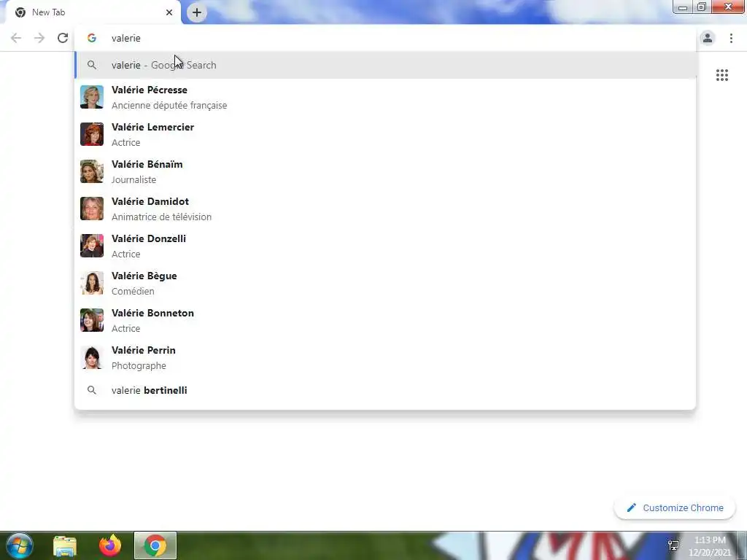The height and width of the screenshot is (560, 747).
Task: Select valerie bertinelli search suggestion
Action: [x=386, y=390]
